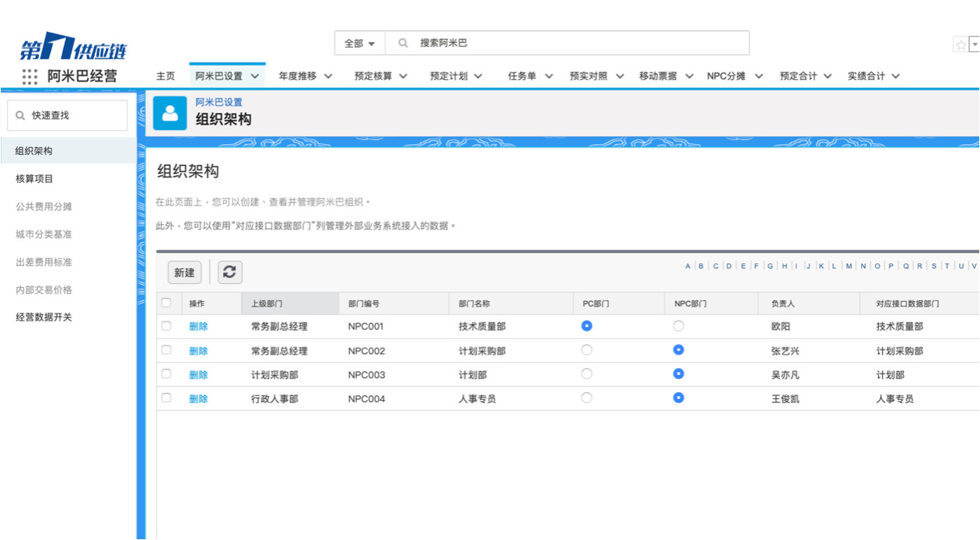The height and width of the screenshot is (540, 980).
Task: Open the app launcher dots grid
Action: (30, 76)
